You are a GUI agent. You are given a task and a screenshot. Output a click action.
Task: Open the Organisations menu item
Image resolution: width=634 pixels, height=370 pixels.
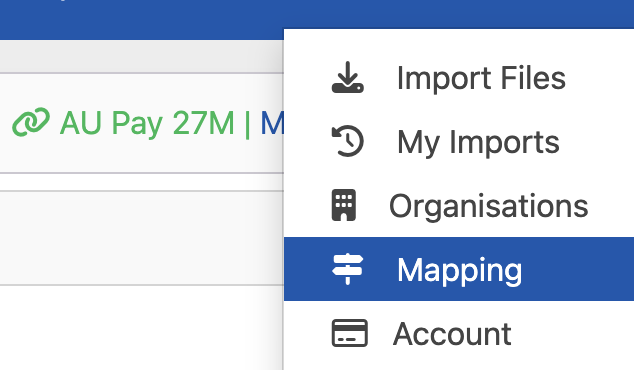(x=459, y=205)
